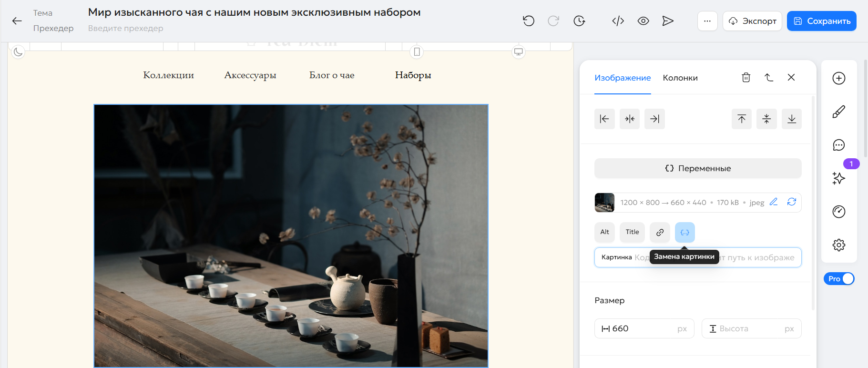Screen dimensions: 868x368
Task: Open the Экспорт export menu
Action: point(752,21)
